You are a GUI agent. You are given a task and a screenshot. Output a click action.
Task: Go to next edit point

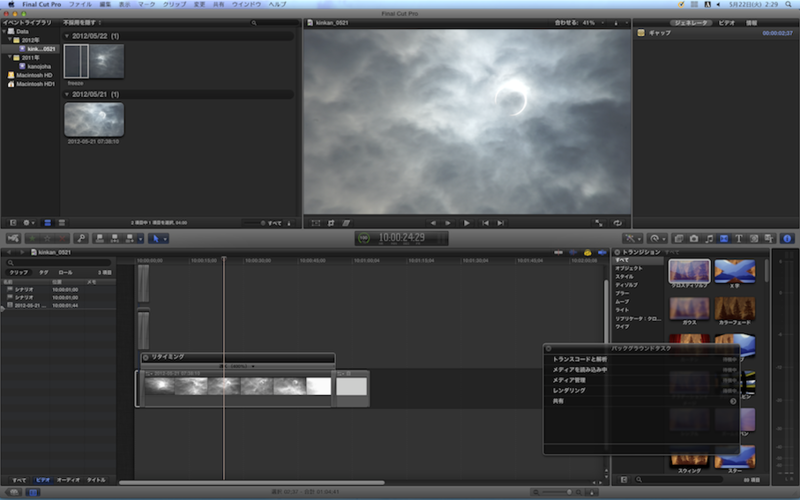(x=501, y=223)
